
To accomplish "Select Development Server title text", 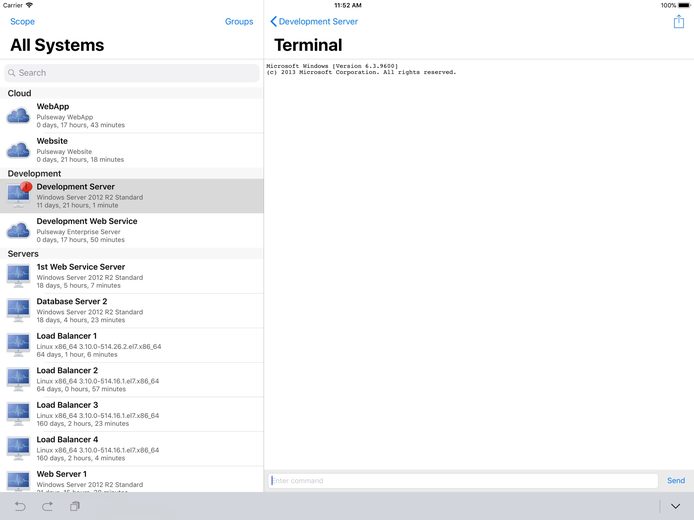I will 76,187.
